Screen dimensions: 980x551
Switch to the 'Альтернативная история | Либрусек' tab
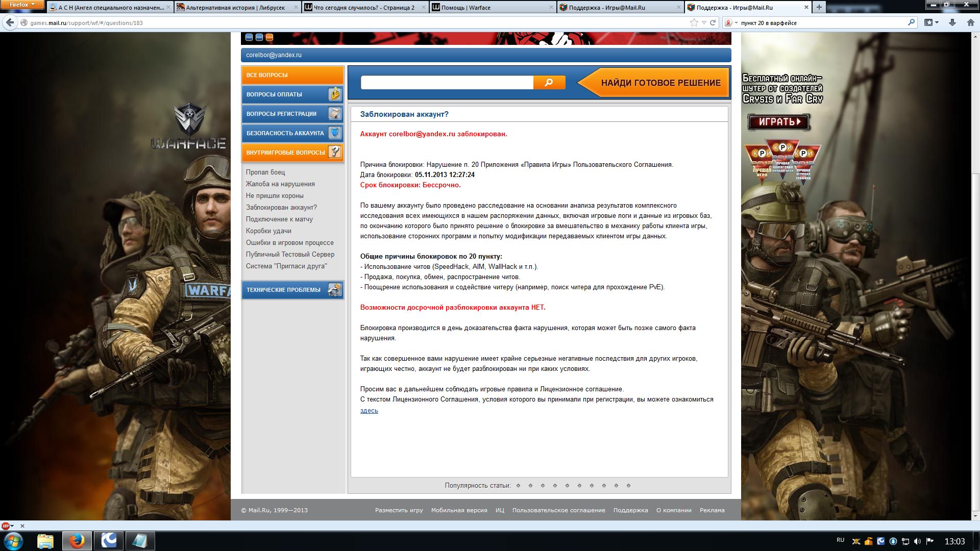237,7
